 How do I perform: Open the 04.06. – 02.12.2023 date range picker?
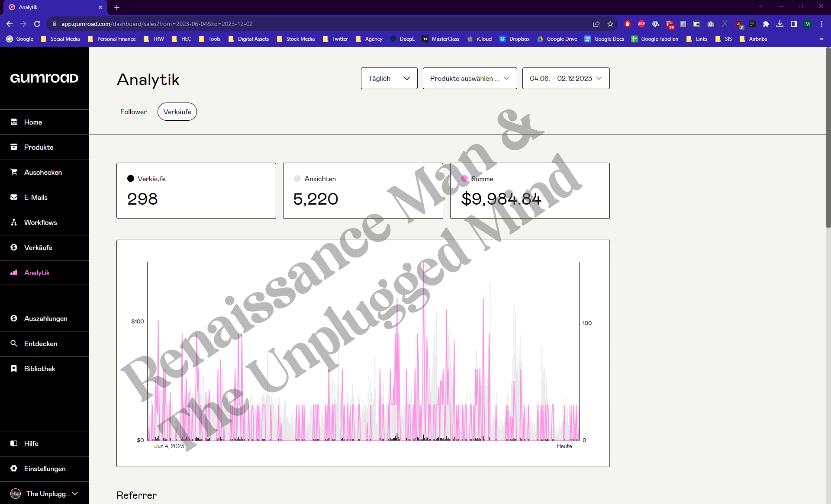(x=566, y=78)
